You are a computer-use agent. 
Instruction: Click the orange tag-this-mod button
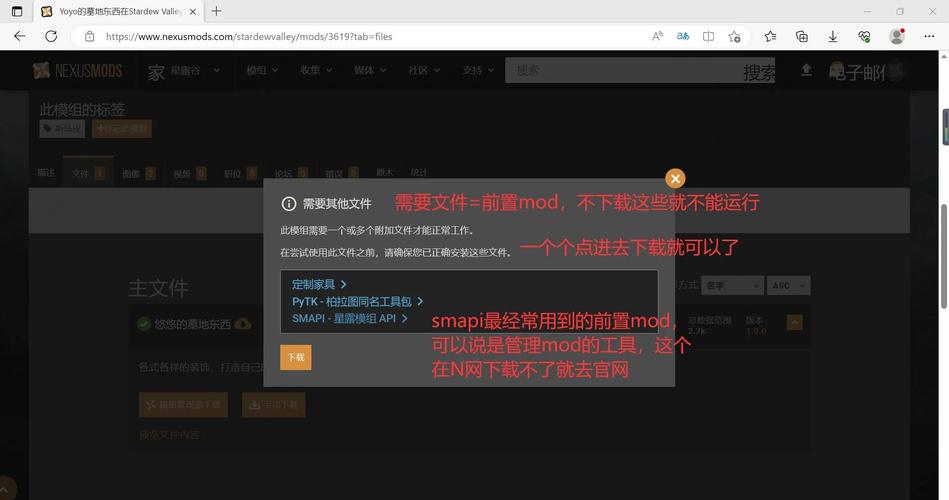click(x=122, y=128)
